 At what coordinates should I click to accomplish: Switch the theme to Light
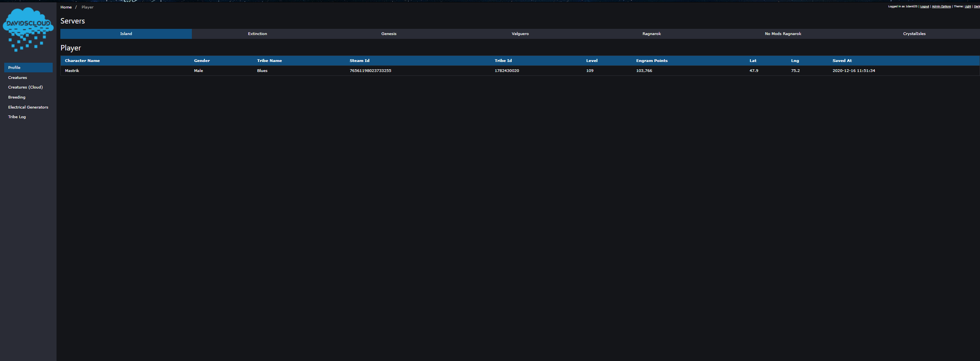(968, 7)
